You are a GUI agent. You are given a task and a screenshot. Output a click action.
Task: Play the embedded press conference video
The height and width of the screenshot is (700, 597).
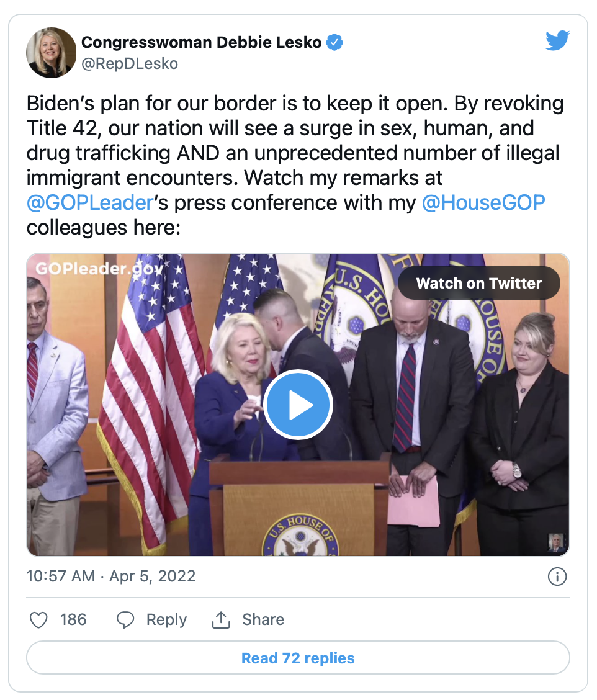(x=298, y=405)
